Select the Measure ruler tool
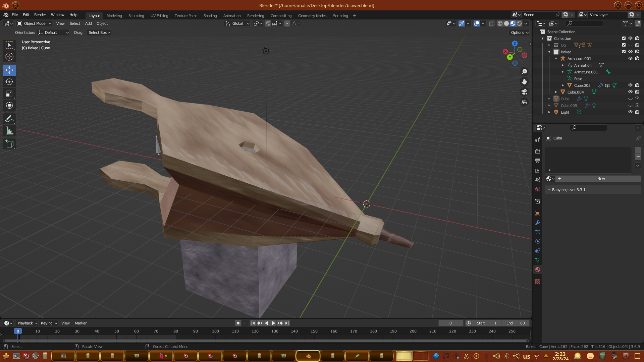644x362 pixels. pos(9,131)
